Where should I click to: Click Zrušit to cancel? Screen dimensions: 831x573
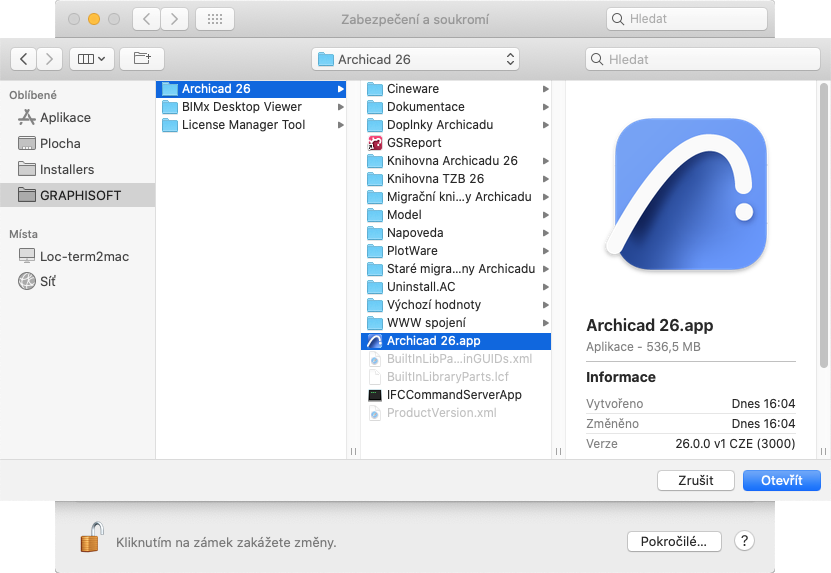coord(696,481)
